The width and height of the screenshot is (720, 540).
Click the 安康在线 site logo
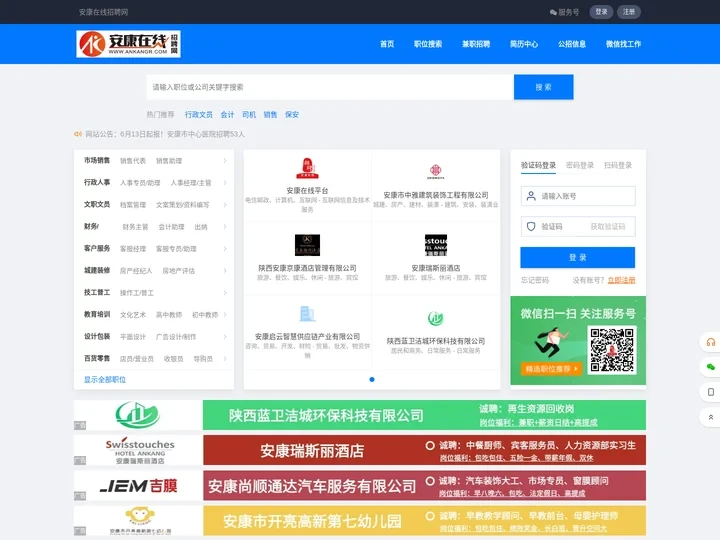[x=128, y=44]
